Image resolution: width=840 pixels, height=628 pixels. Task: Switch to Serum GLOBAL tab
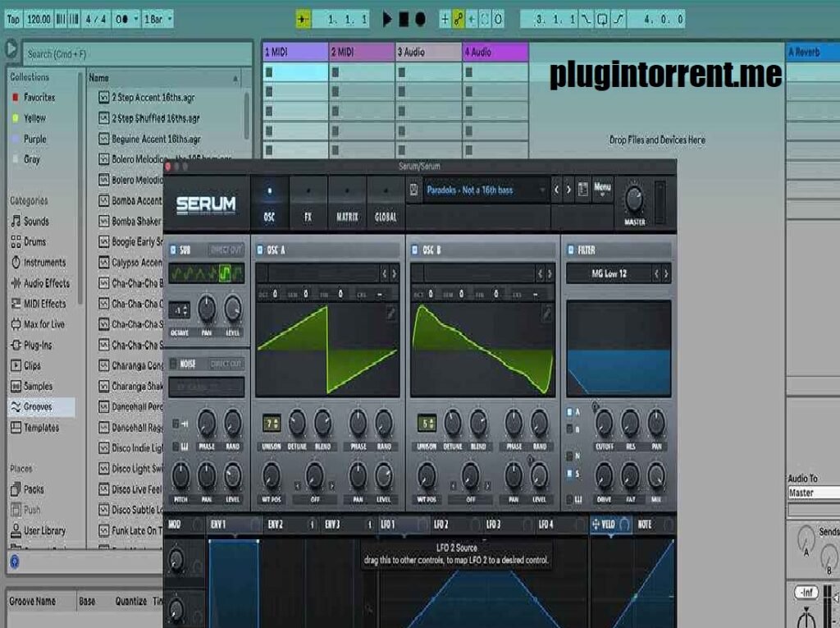[386, 204]
